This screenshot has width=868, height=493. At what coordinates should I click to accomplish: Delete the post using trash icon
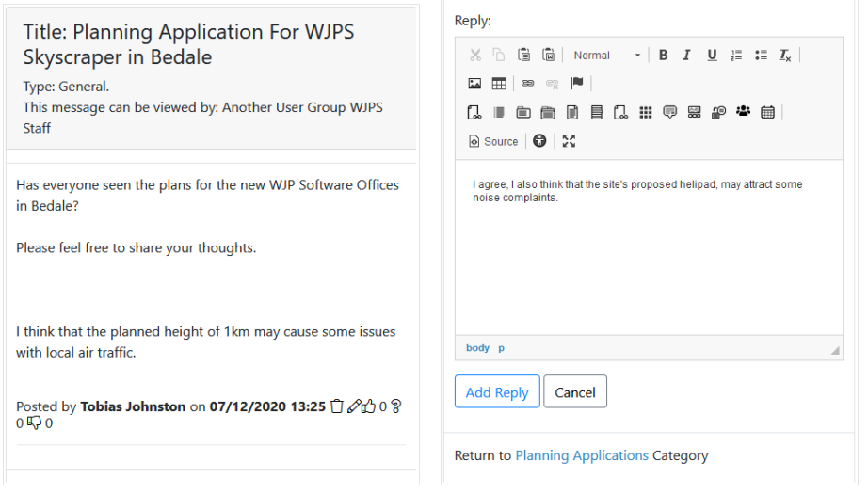pyautogui.click(x=337, y=406)
